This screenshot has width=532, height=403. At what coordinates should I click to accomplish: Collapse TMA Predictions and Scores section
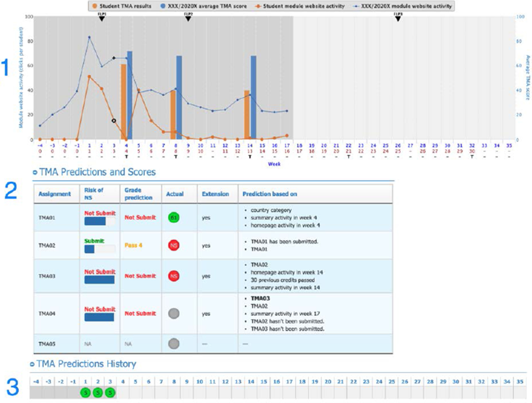tap(35, 172)
